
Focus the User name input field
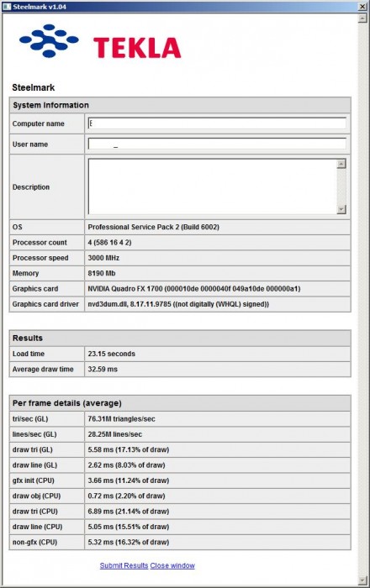pyautogui.click(x=217, y=144)
